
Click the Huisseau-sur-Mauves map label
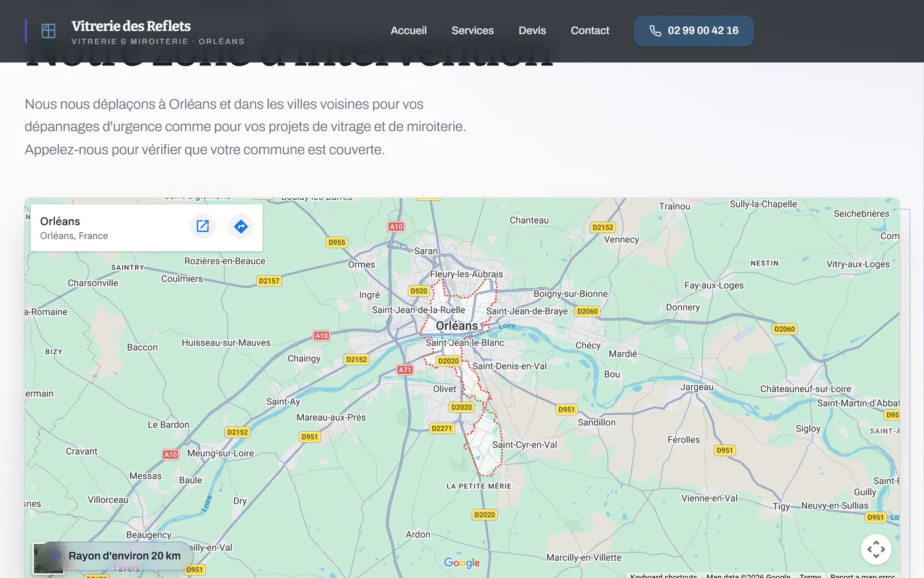[226, 343]
